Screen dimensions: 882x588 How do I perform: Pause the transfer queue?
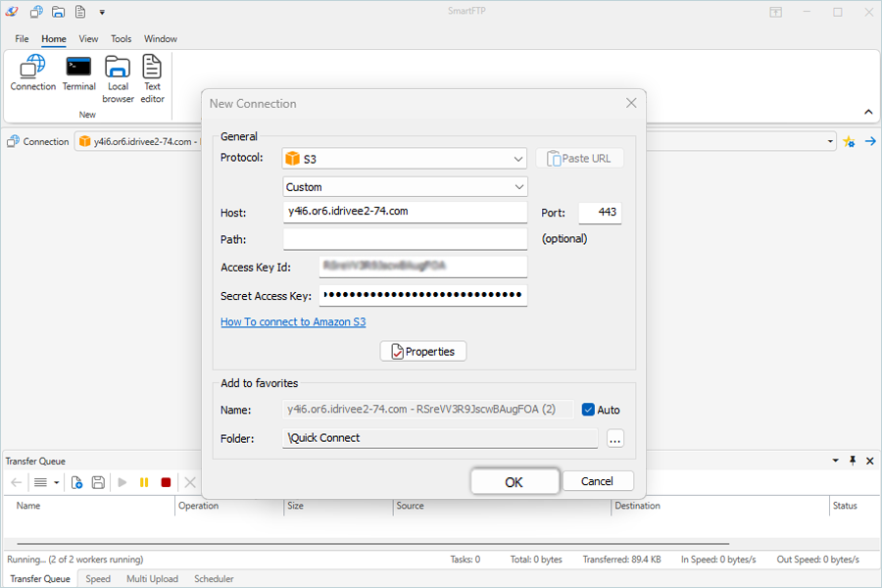[x=144, y=482]
